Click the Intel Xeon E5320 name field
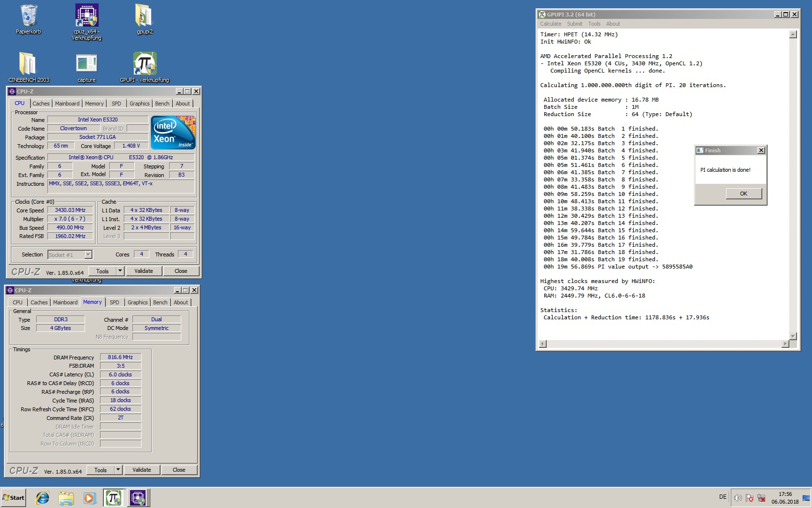 (98, 120)
